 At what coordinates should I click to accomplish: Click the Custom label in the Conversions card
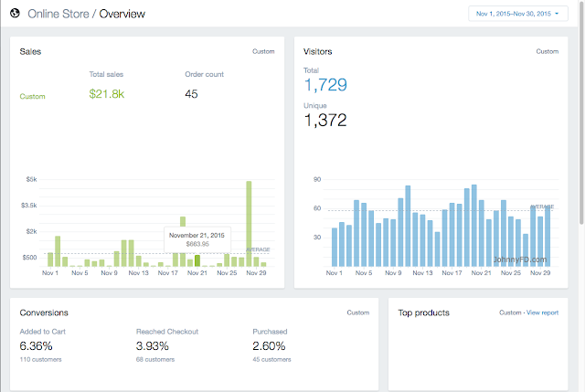point(357,313)
